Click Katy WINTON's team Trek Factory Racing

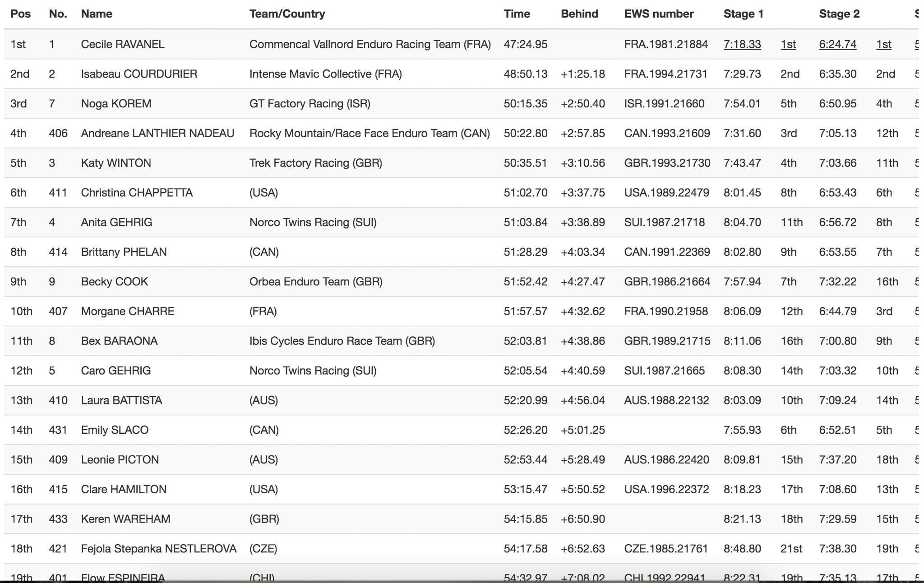(x=315, y=163)
